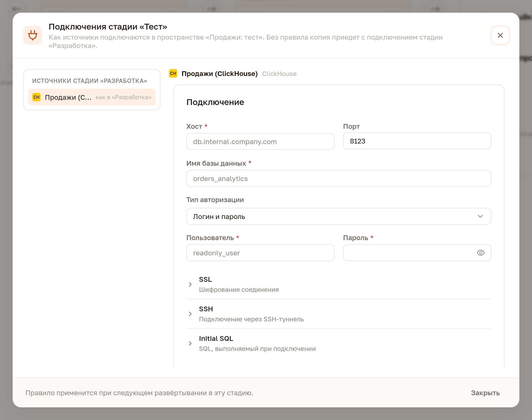Expand the SSH tunnel section

tap(339, 314)
